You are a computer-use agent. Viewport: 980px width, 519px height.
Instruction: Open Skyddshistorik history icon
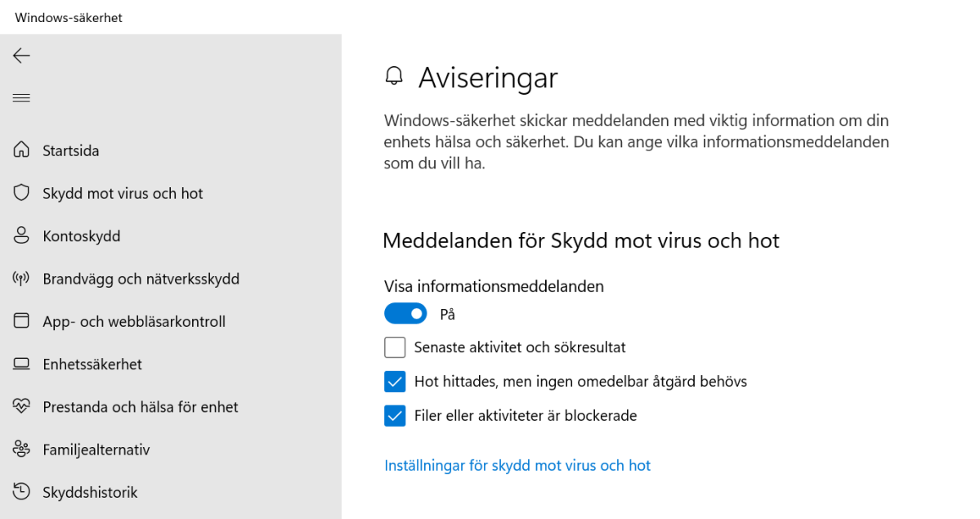click(x=21, y=491)
